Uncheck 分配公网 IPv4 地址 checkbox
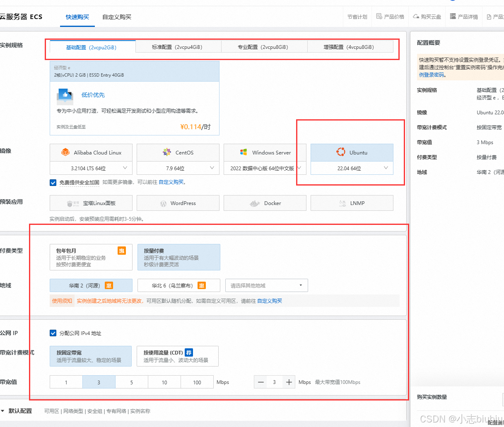Viewport: 504px width, 427px height. click(53, 333)
